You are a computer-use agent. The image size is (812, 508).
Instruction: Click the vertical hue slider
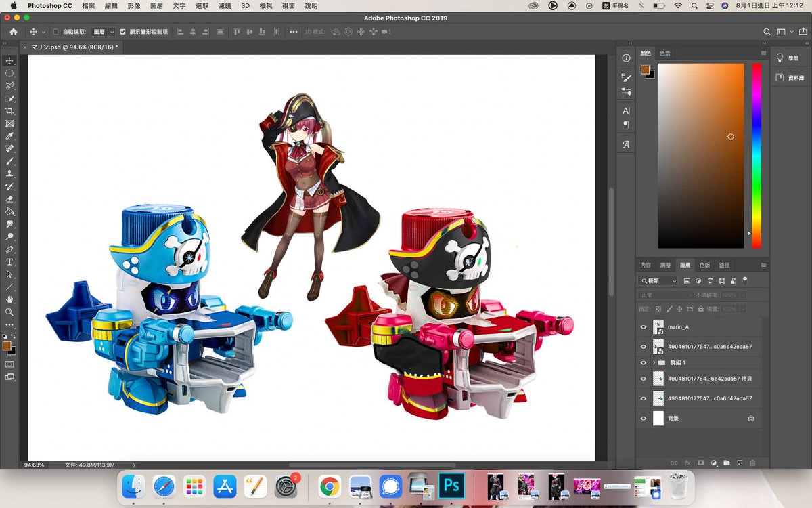pyautogui.click(x=756, y=156)
